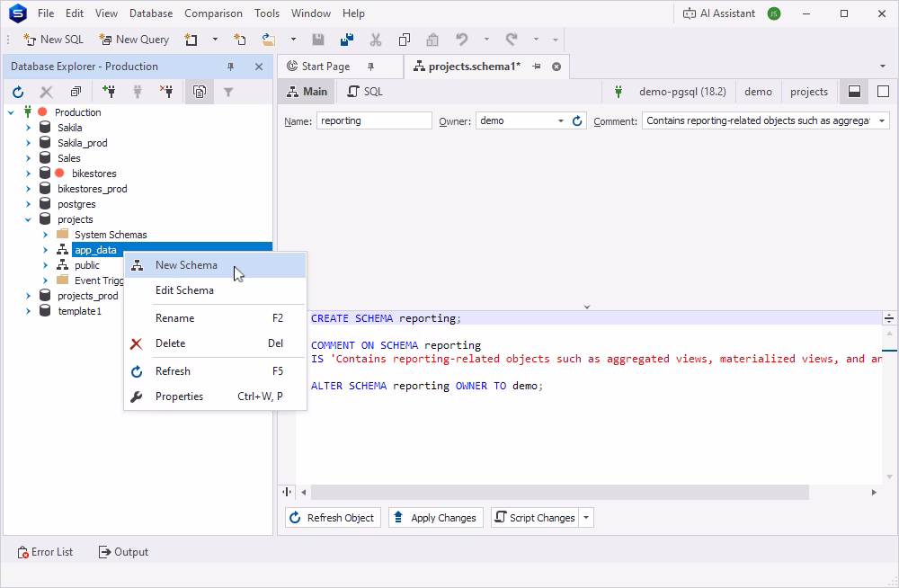Close the projects.schema1 tab
Viewport: 899px width, 588px height.
coord(556,67)
